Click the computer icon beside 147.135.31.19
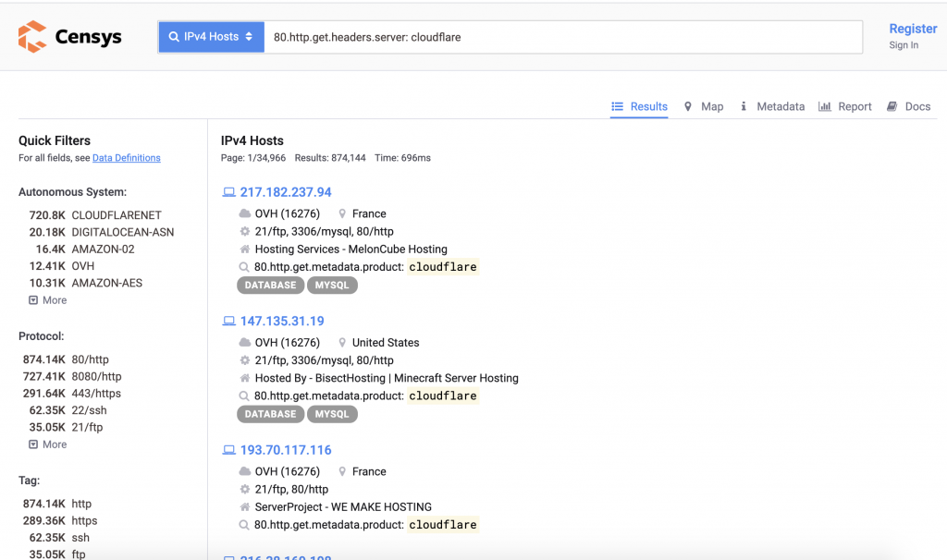The width and height of the screenshot is (947, 560). 228,322
